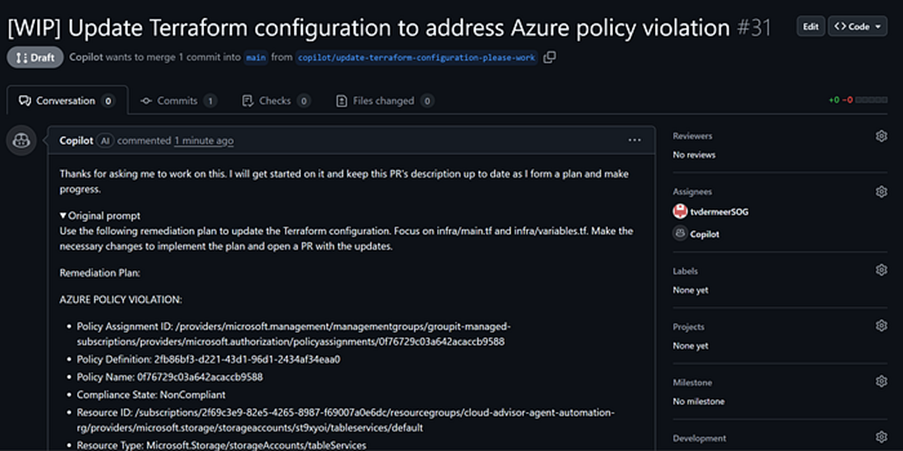Open Development settings gear
The width and height of the screenshot is (903, 451).
coord(881,438)
